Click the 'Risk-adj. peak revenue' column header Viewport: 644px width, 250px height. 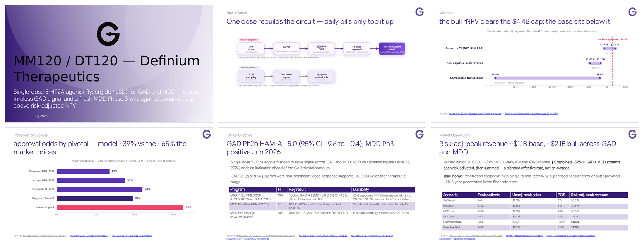tap(599, 195)
